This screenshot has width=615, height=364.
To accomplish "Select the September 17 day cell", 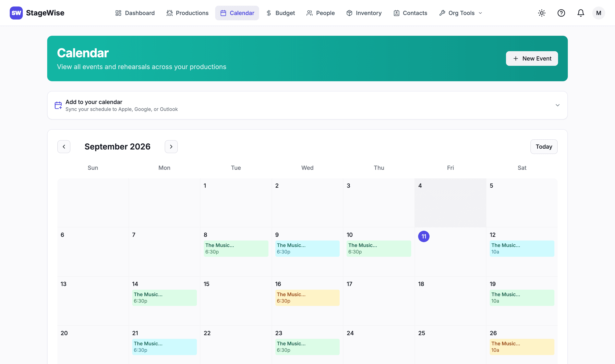I will point(379,301).
